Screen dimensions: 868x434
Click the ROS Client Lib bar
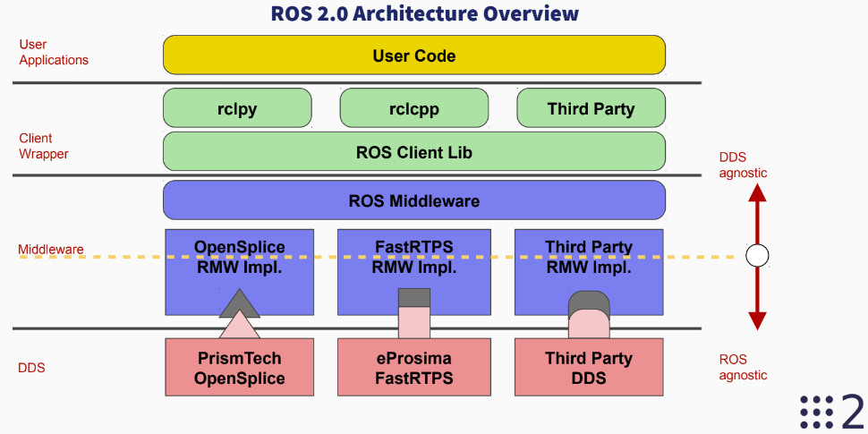click(414, 151)
